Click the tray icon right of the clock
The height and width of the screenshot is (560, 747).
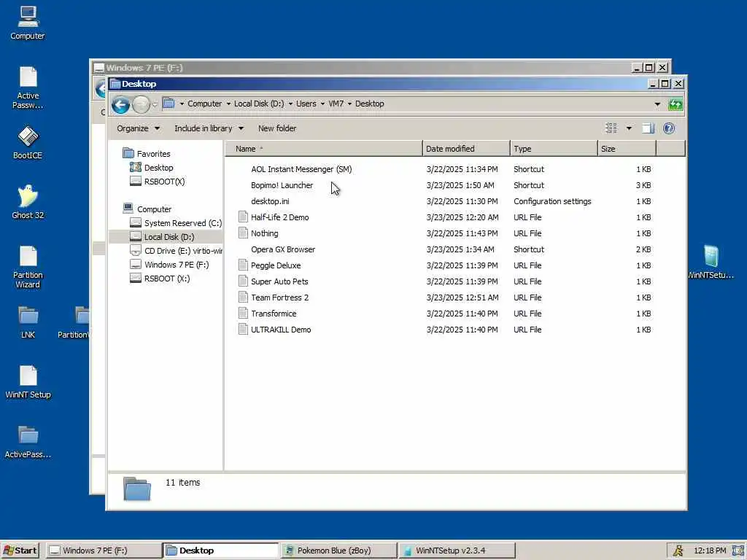pos(738,551)
